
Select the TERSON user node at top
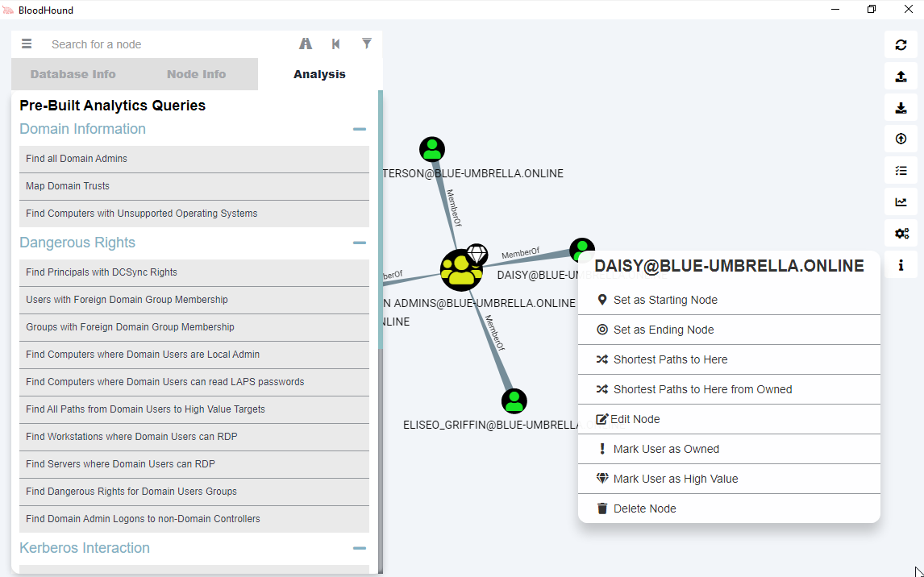pyautogui.click(x=432, y=150)
